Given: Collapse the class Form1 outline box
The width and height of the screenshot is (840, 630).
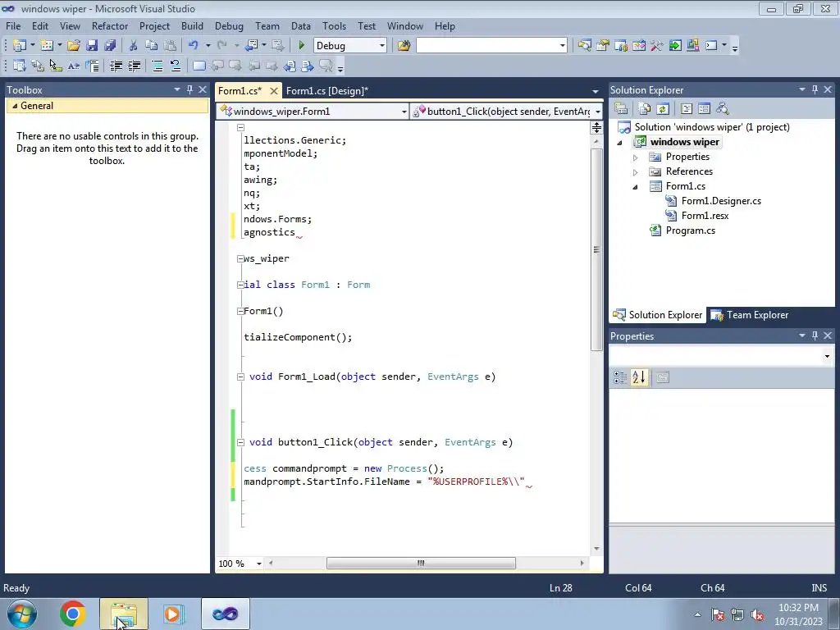Looking at the screenshot, I should (240, 285).
